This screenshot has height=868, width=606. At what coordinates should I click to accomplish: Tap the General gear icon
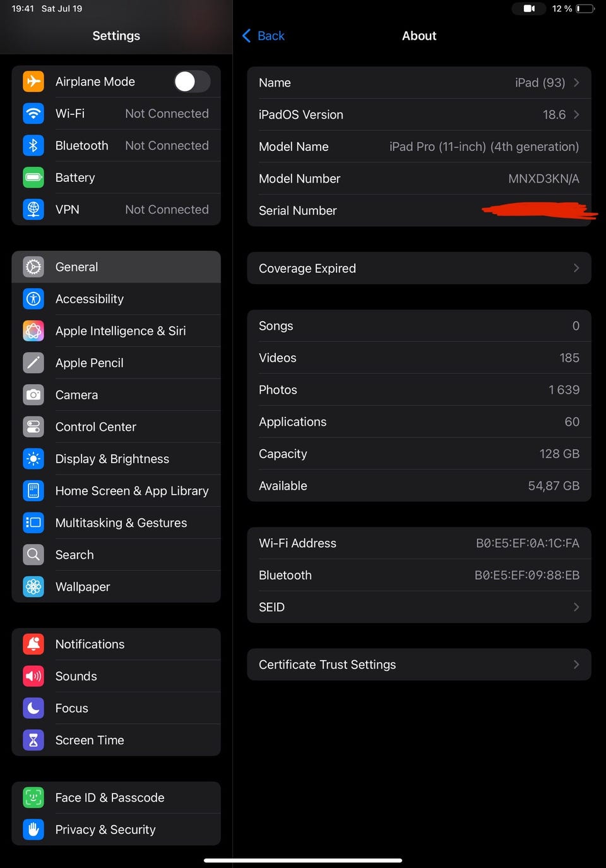33,267
